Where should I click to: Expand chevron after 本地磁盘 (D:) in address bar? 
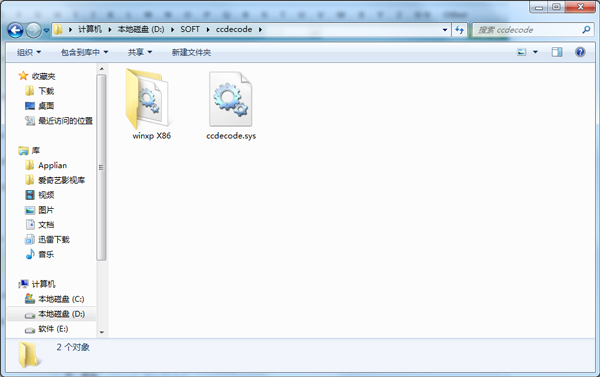(172, 29)
